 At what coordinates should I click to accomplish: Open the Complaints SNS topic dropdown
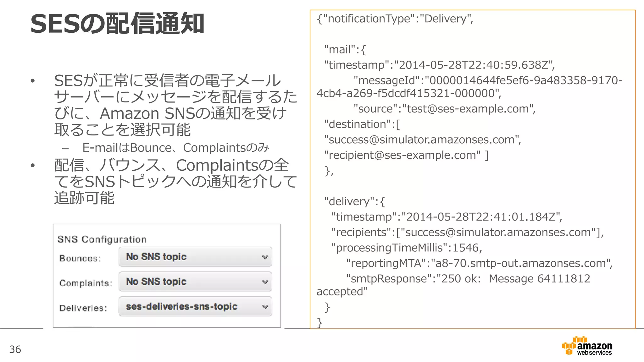point(195,282)
